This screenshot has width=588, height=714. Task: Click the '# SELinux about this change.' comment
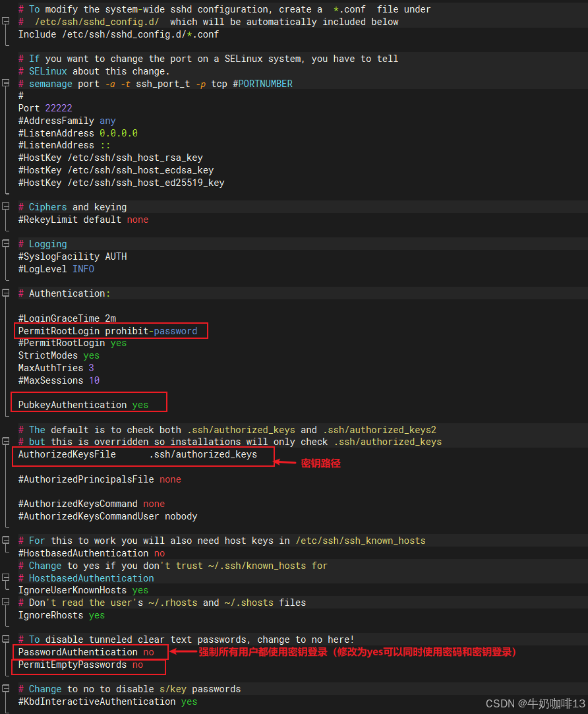pyautogui.click(x=94, y=71)
